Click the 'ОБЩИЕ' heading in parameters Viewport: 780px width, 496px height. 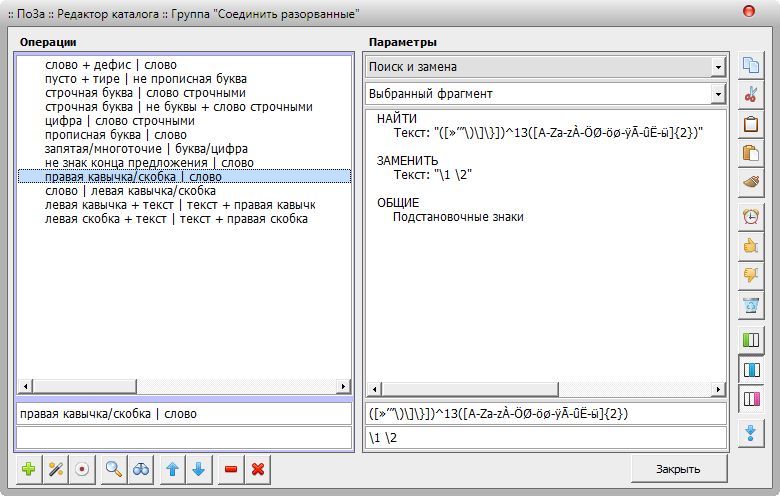[398, 203]
